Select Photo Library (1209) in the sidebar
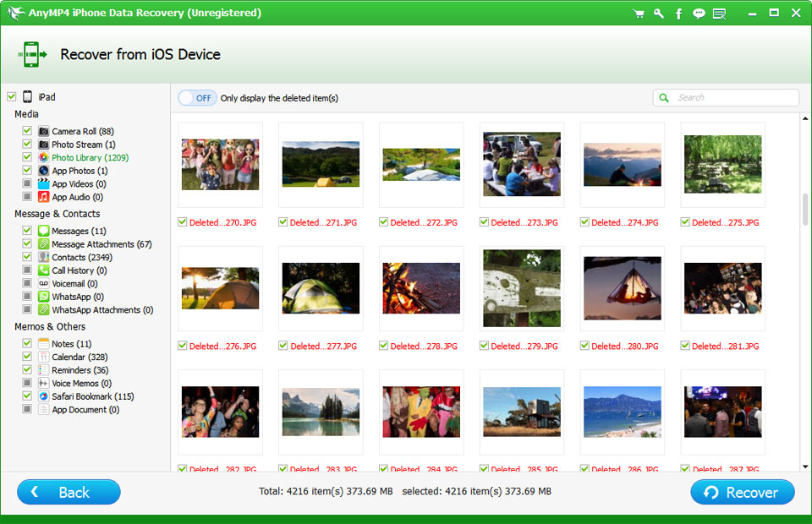812x524 pixels. (x=90, y=157)
